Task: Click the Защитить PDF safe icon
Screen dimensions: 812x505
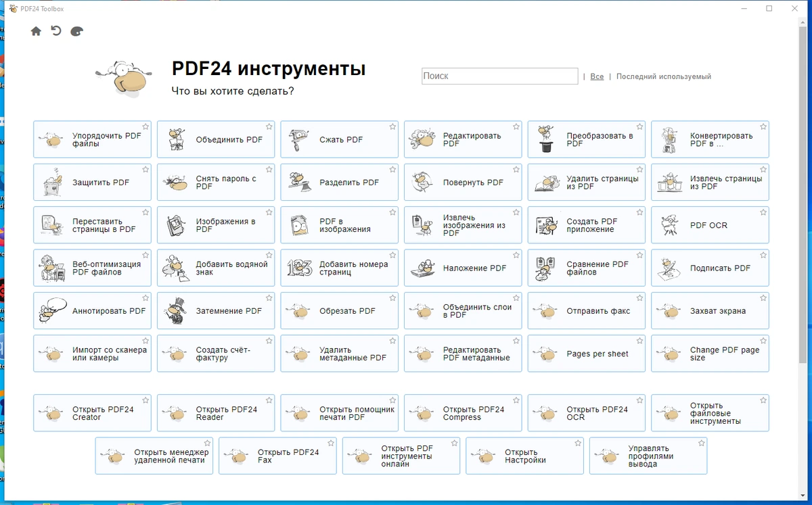Action: tap(52, 183)
